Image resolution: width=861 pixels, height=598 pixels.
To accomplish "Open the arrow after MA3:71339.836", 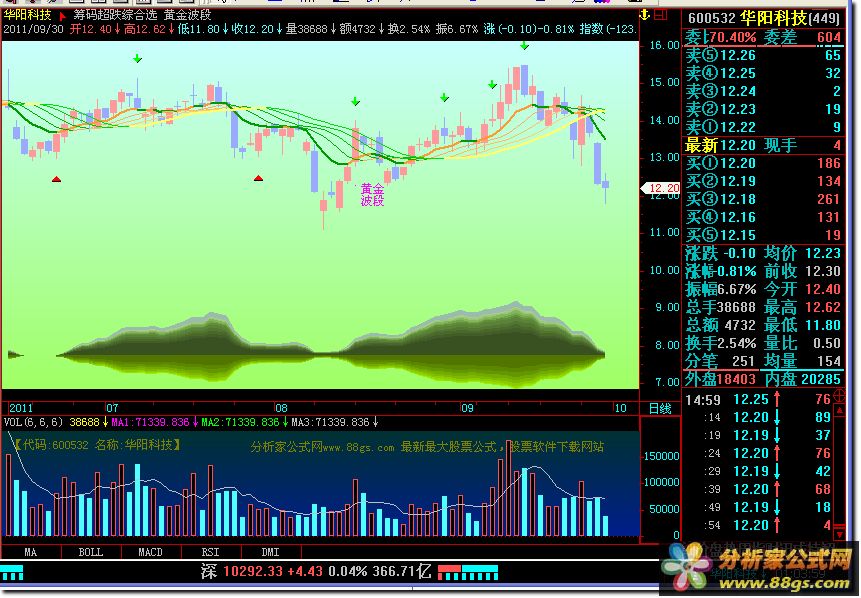I will tap(375, 422).
